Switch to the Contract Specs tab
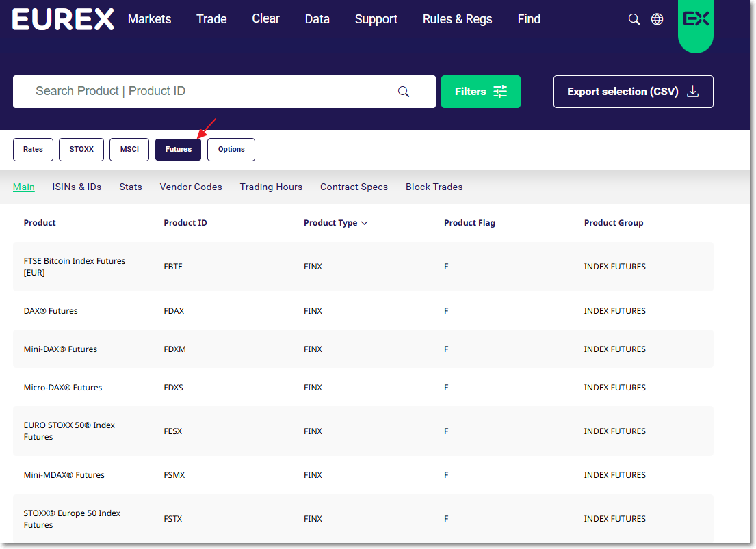756x549 pixels. [x=354, y=187]
